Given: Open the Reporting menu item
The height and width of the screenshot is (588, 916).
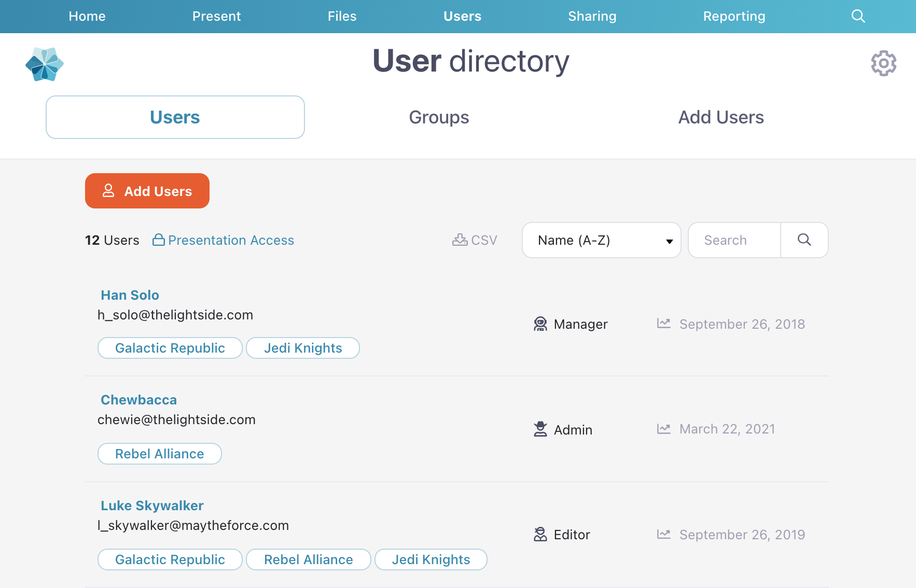Looking at the screenshot, I should 734,16.
